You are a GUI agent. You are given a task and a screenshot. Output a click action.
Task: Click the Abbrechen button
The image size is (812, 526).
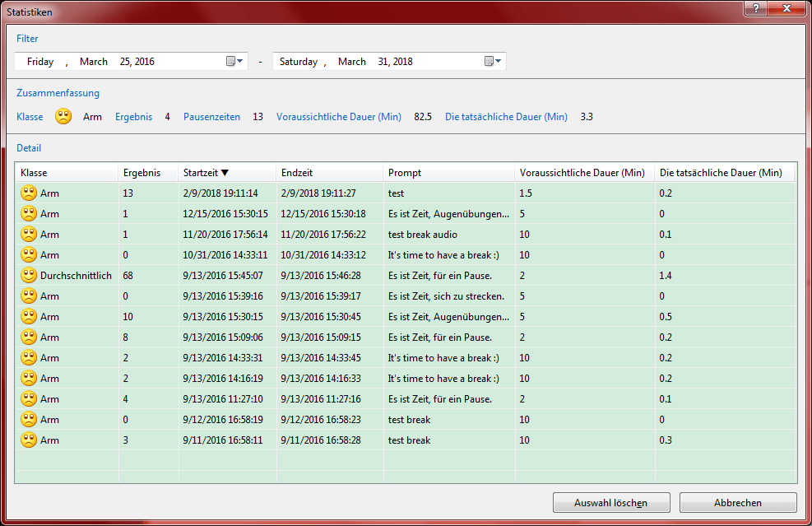point(738,503)
